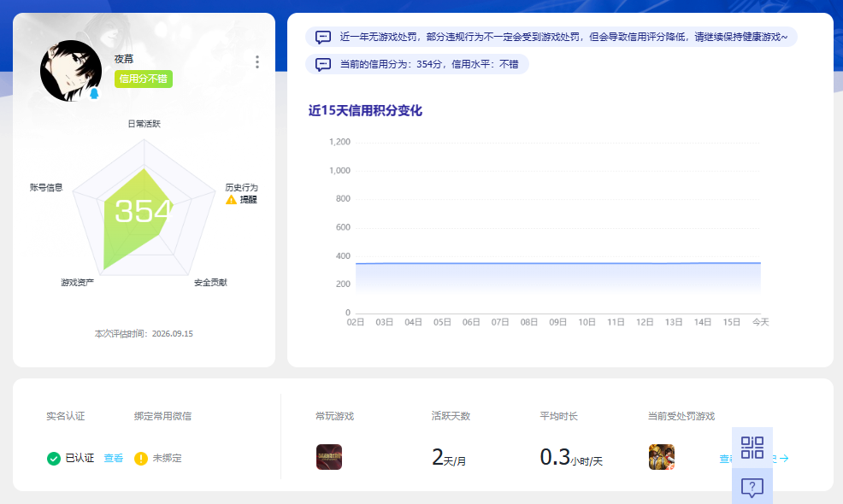This screenshot has width=843, height=504.
Task: Click the 常玩游戏 label
Action: (x=335, y=416)
